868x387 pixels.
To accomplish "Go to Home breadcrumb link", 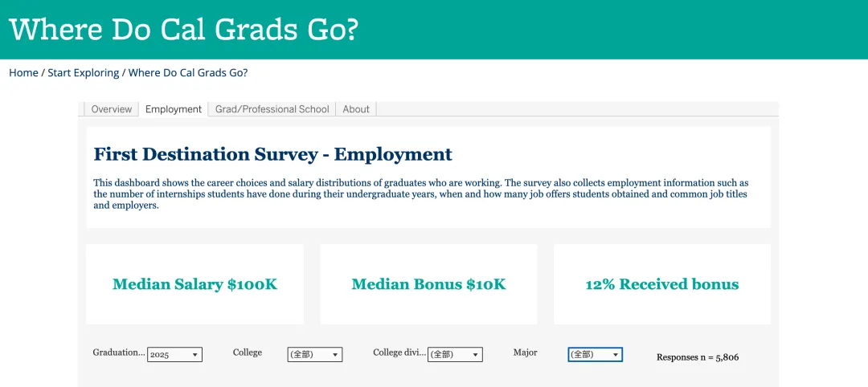I will [x=23, y=73].
